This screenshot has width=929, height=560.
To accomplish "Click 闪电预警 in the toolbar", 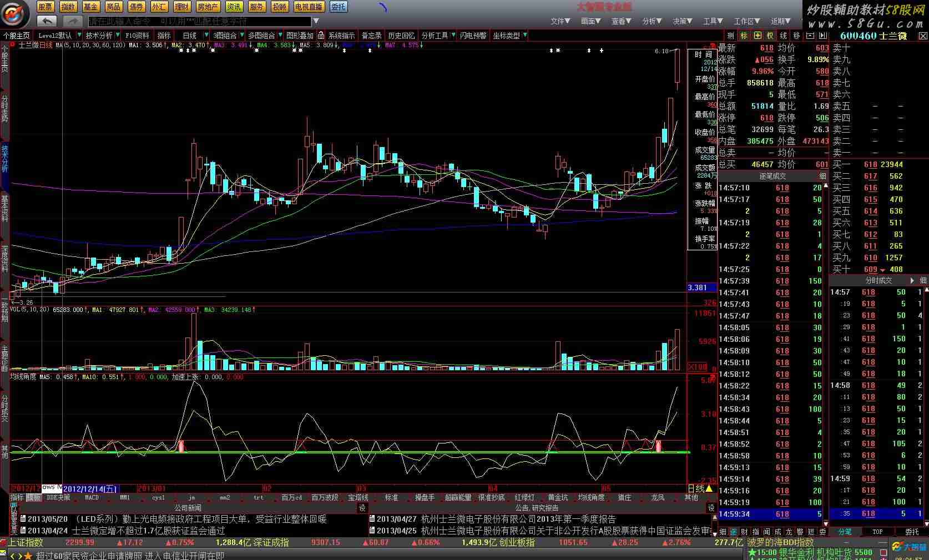I will pos(473,36).
